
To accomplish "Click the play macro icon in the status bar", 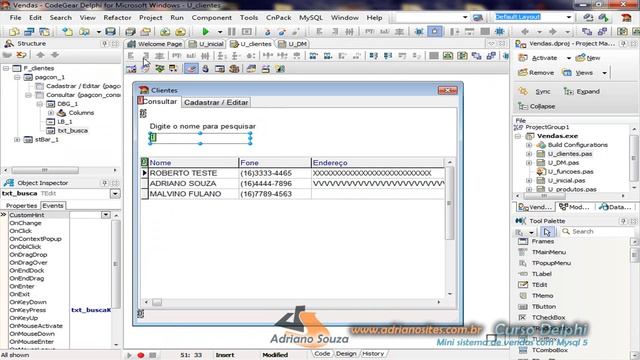I will pos(129,355).
